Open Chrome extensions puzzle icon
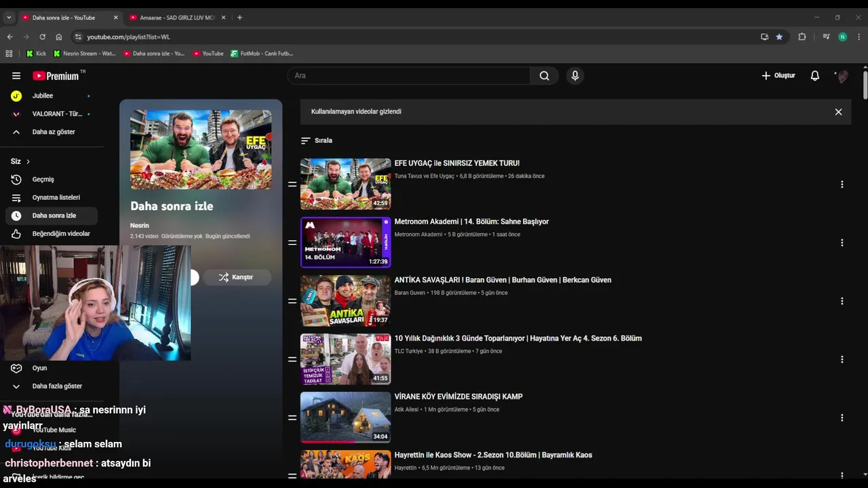Image resolution: width=868 pixels, height=488 pixels. click(802, 37)
